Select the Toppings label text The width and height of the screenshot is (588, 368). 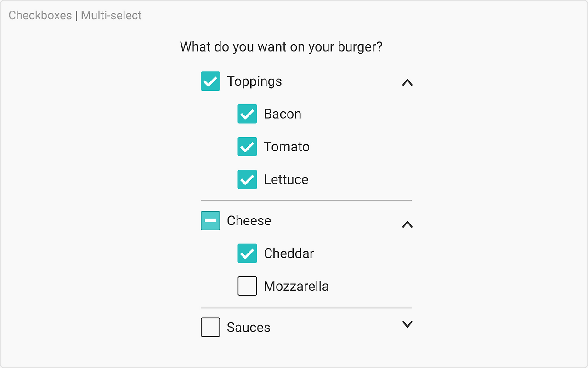[254, 81]
